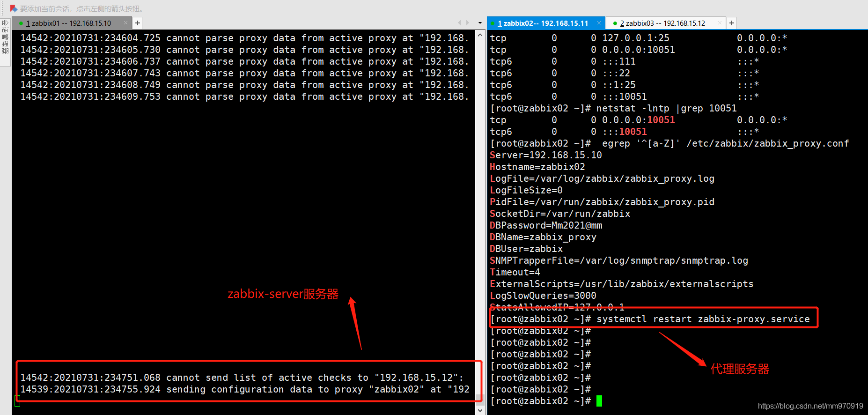Click the Server=192.168.15.10 config line

[x=546, y=155]
